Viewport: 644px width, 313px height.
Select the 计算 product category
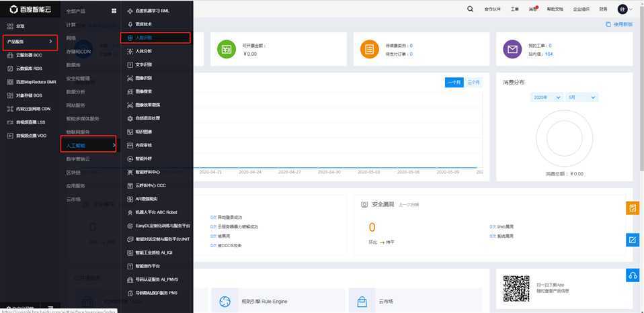tap(71, 25)
